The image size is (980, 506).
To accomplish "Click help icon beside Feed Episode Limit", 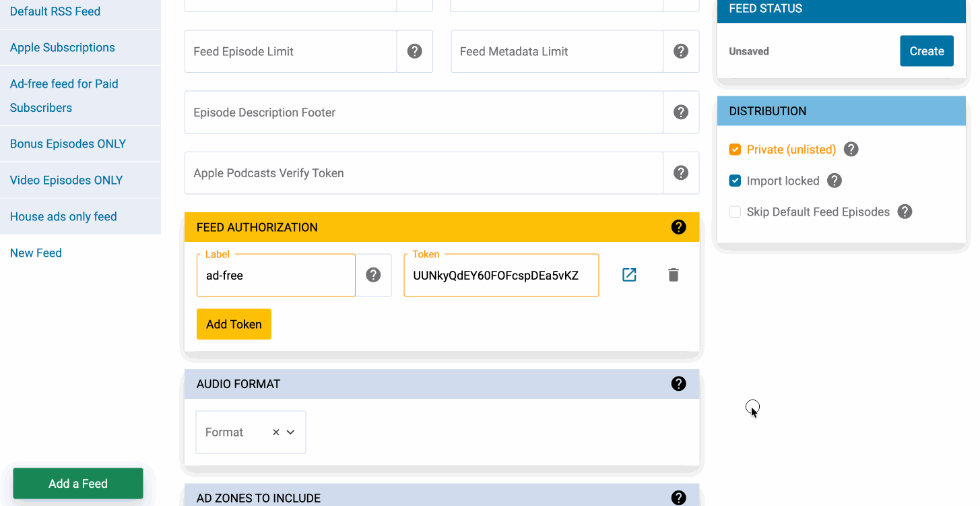I will [x=414, y=51].
